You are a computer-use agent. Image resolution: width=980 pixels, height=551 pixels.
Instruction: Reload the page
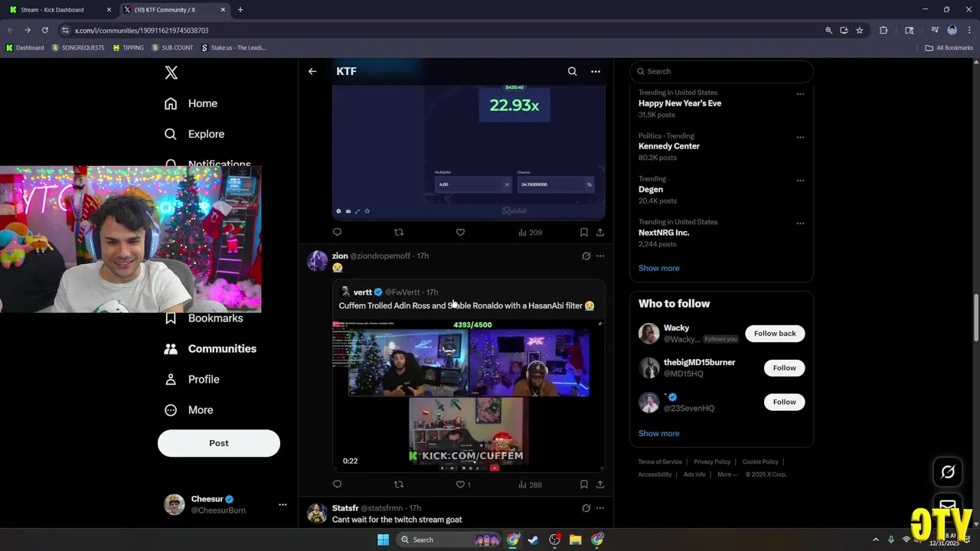pos(44,30)
